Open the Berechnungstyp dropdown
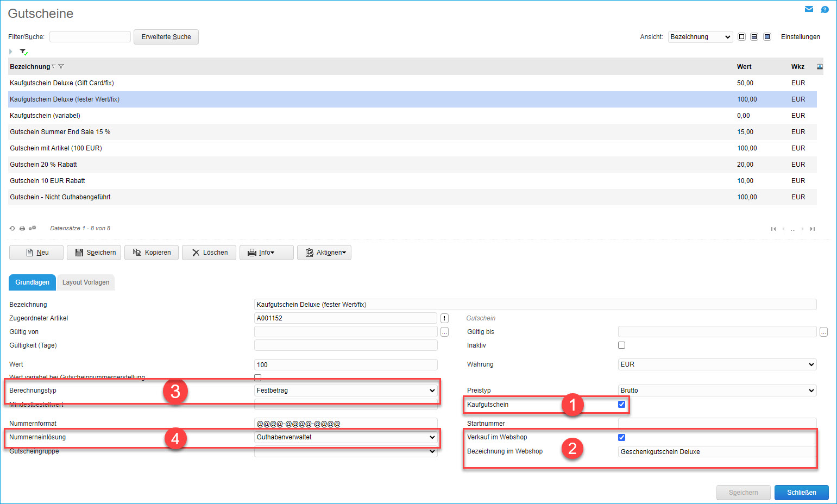The image size is (837, 504). click(x=345, y=390)
